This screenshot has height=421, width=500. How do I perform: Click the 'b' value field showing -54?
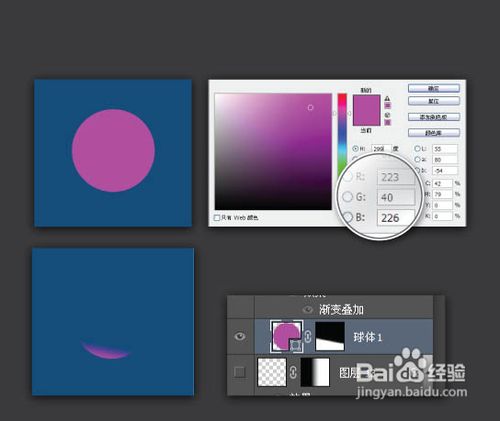(445, 171)
